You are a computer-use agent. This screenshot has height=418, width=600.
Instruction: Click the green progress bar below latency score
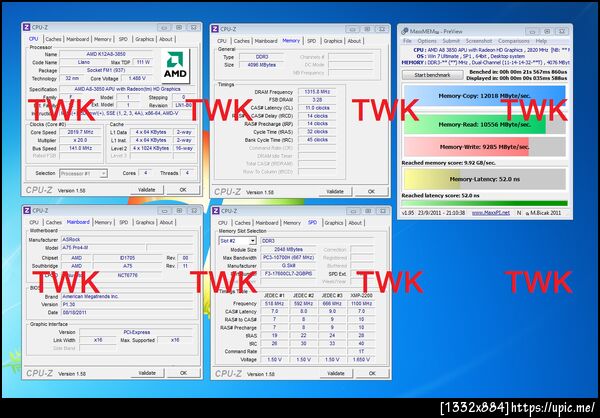pos(484,204)
